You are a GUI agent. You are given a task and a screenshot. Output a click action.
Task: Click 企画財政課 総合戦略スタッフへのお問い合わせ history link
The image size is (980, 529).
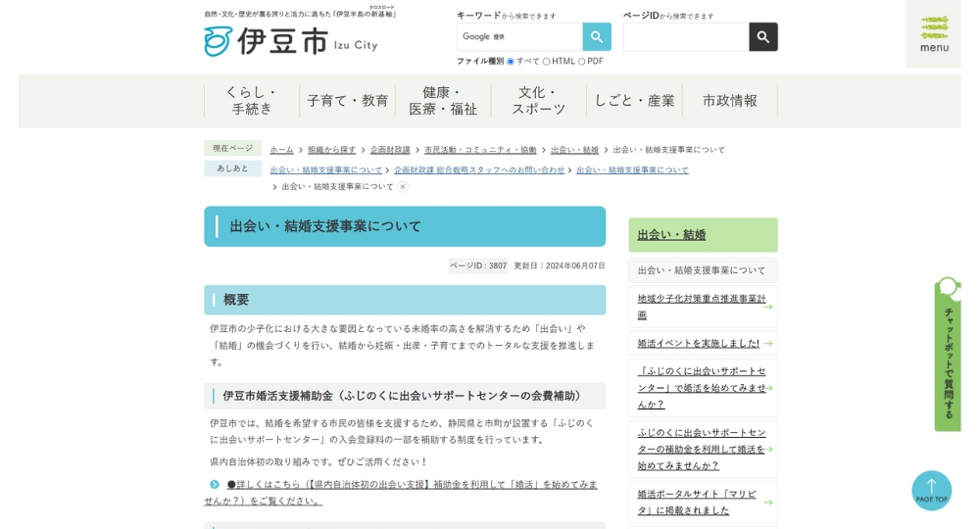click(x=479, y=169)
